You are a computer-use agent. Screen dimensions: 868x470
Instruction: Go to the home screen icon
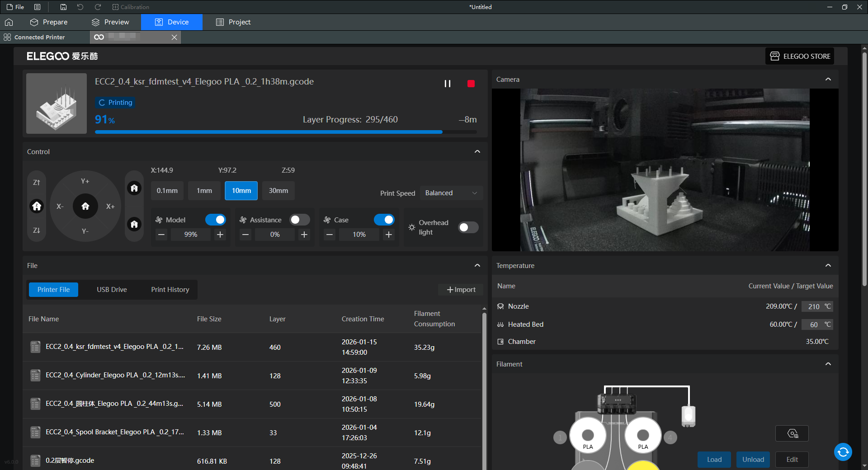pos(9,22)
